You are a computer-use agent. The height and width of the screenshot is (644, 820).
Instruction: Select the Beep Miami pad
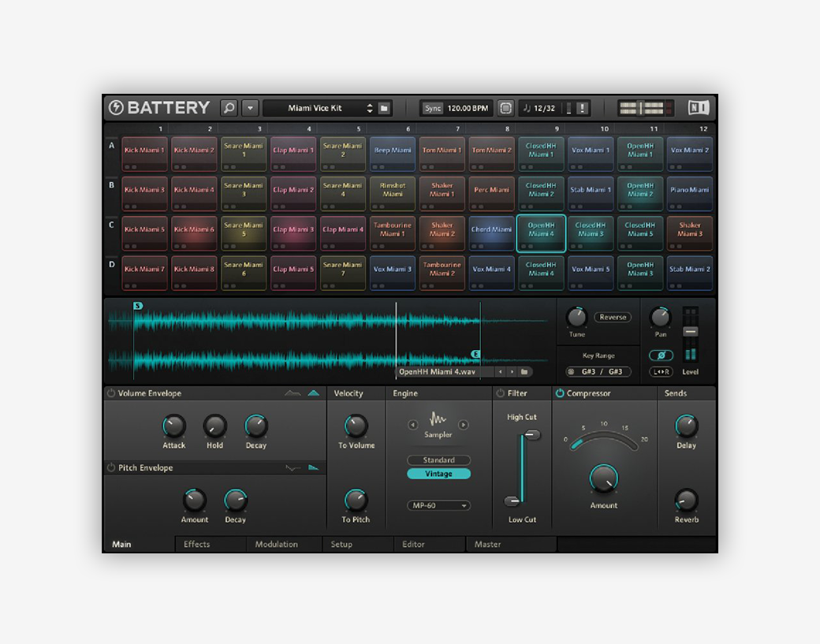pos(392,154)
